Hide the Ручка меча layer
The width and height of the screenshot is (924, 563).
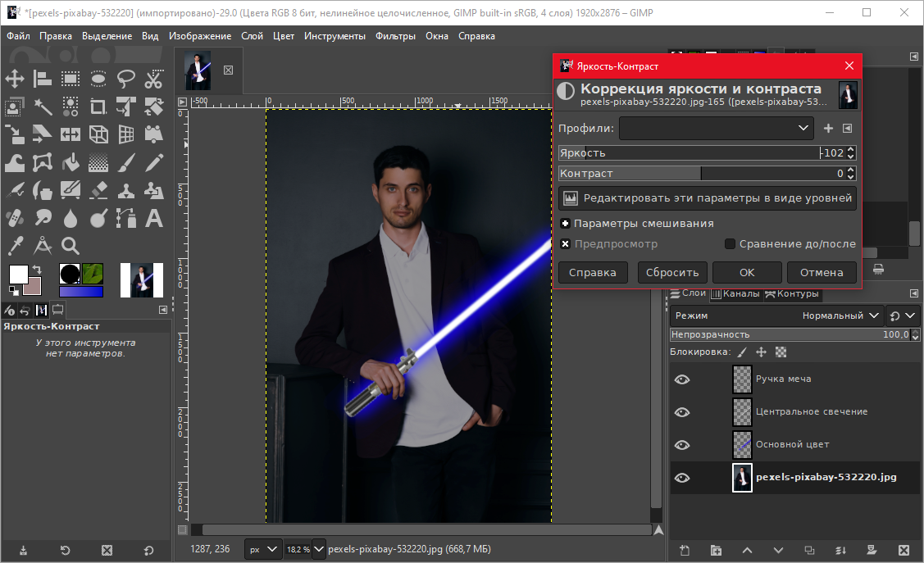[682, 379]
